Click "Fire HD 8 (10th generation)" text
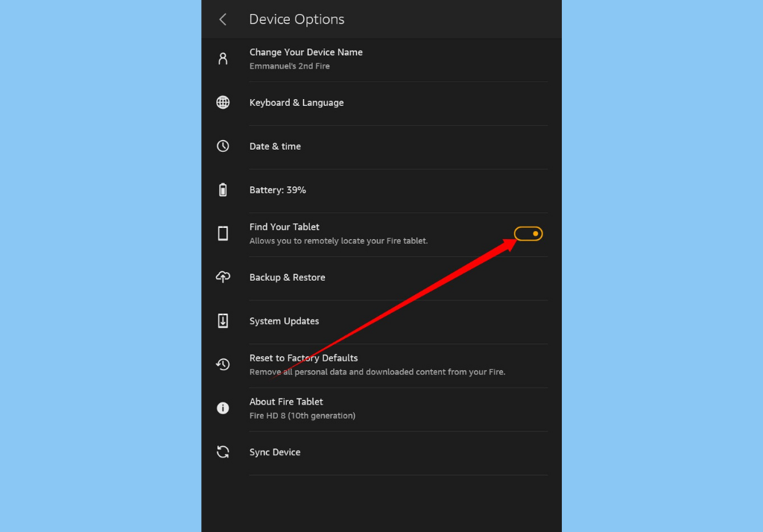Image resolution: width=763 pixels, height=532 pixels. tap(303, 416)
